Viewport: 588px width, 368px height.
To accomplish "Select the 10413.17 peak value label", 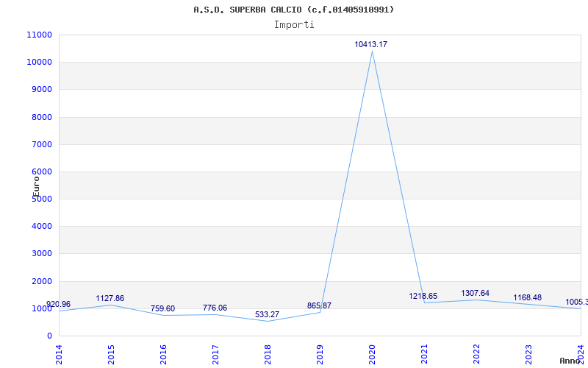I will click(x=371, y=44).
